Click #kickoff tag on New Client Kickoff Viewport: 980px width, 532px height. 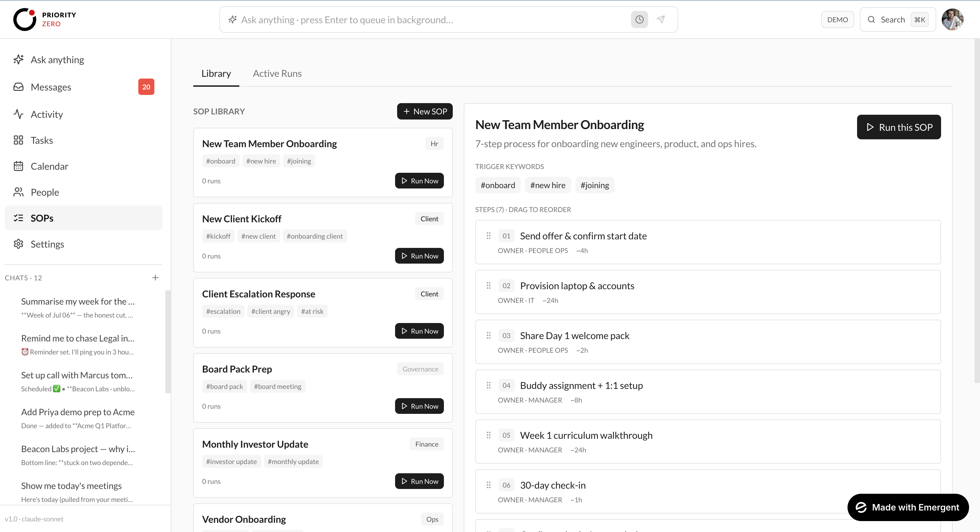click(x=218, y=236)
